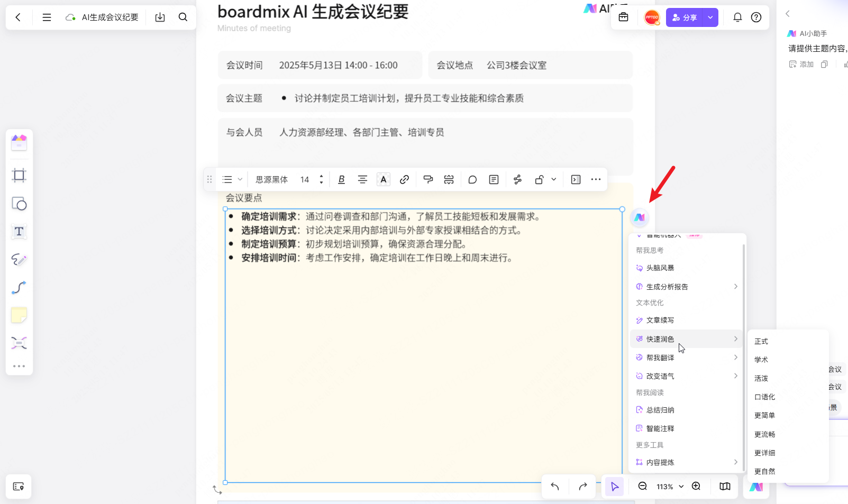Open the template library icon in left sidebar
848x504 pixels.
click(19, 142)
